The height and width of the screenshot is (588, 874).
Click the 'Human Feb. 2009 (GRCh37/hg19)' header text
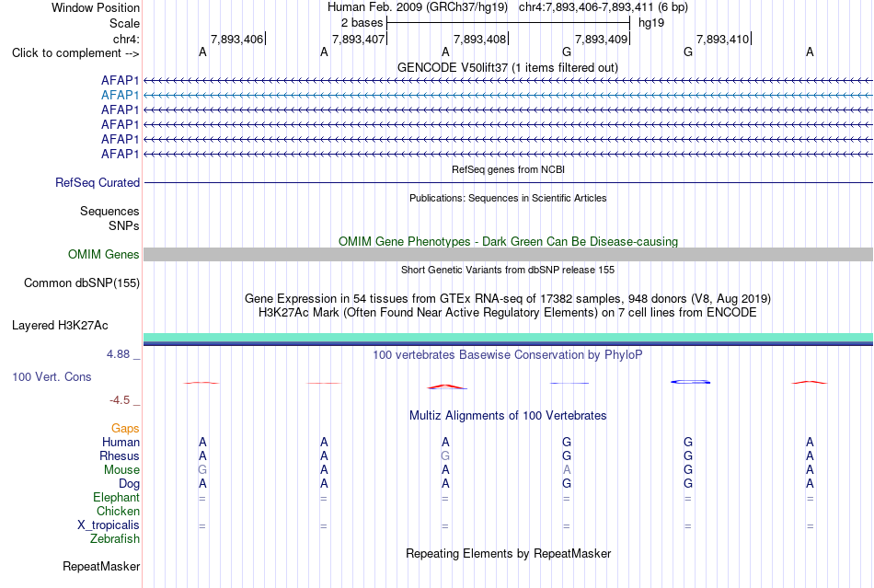pyautogui.click(x=418, y=7)
